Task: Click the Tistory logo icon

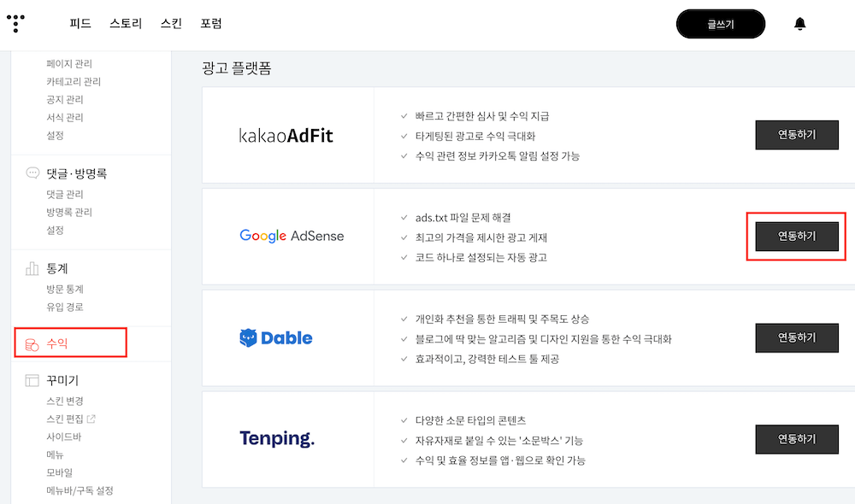Action: (x=15, y=23)
